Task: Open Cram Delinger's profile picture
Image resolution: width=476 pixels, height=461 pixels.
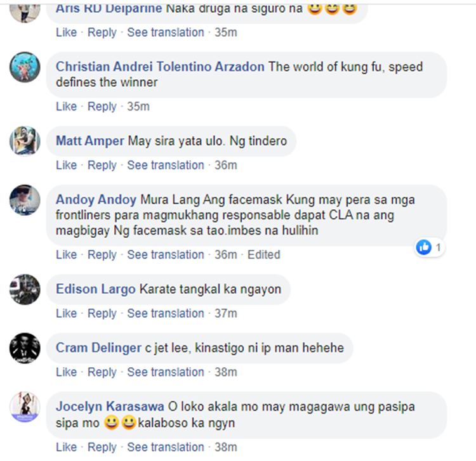Action: (x=25, y=348)
